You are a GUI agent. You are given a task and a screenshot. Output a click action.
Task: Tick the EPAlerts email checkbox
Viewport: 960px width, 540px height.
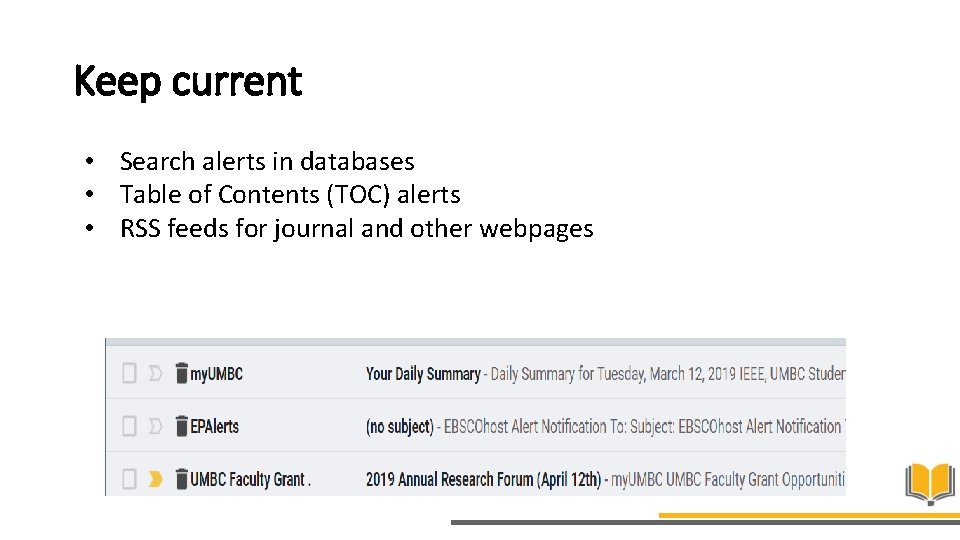click(x=129, y=427)
